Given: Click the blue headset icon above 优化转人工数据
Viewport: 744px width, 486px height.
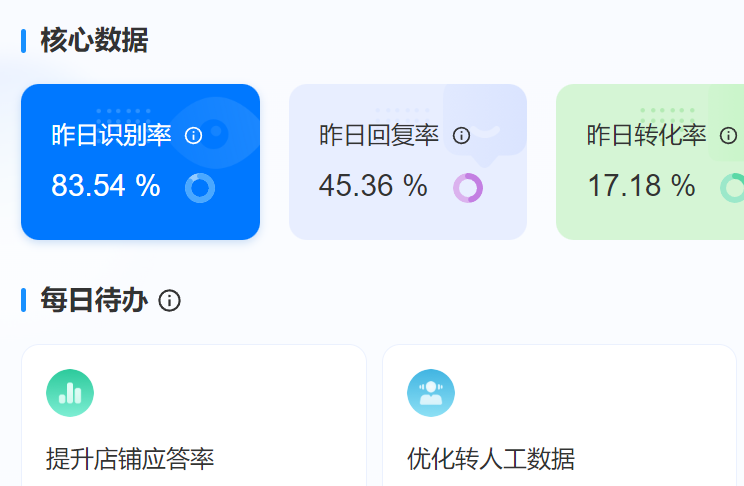Looking at the screenshot, I should (431, 393).
